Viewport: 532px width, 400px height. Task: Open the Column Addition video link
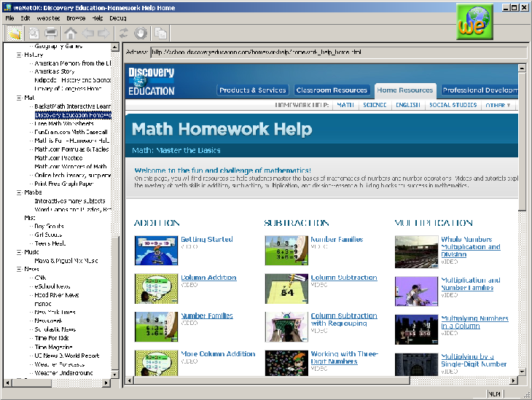[208, 278]
